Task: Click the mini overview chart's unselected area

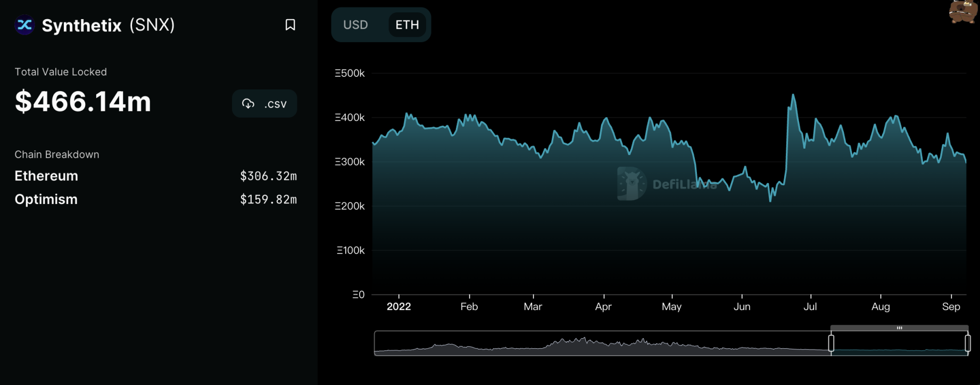Action: pyautogui.click(x=602, y=343)
